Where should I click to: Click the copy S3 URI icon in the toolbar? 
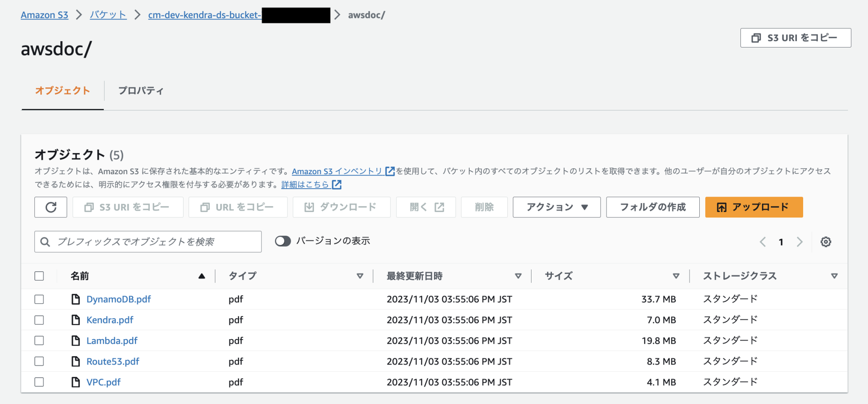point(89,207)
